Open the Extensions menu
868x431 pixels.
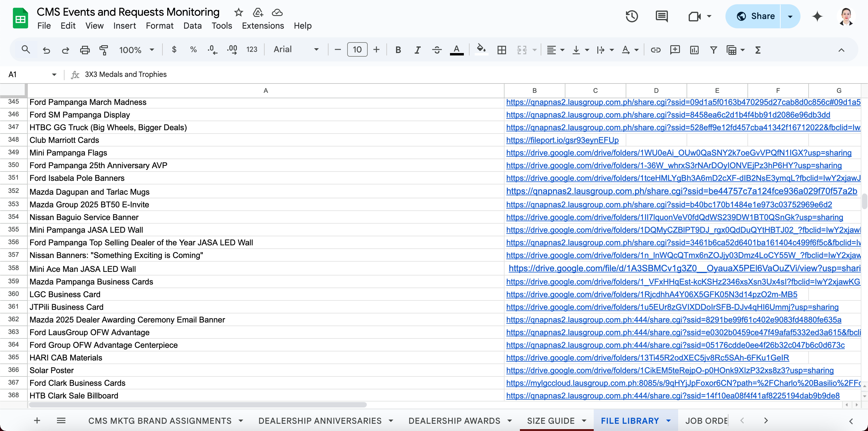[263, 26]
